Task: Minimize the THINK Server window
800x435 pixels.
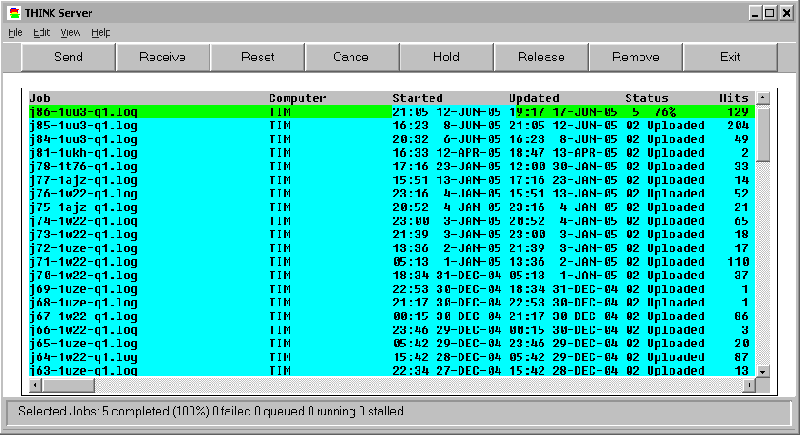Action: pyautogui.click(x=755, y=13)
